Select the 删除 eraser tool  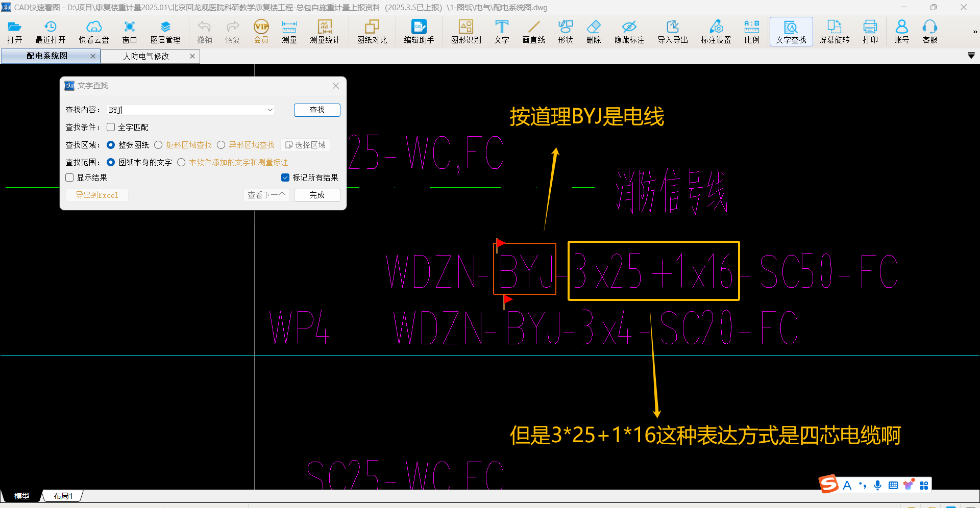(x=594, y=32)
